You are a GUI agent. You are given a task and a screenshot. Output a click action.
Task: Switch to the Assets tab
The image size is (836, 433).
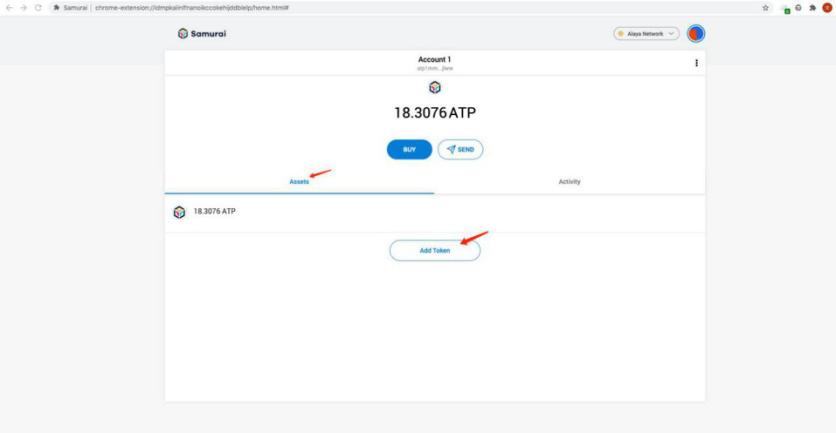point(299,181)
